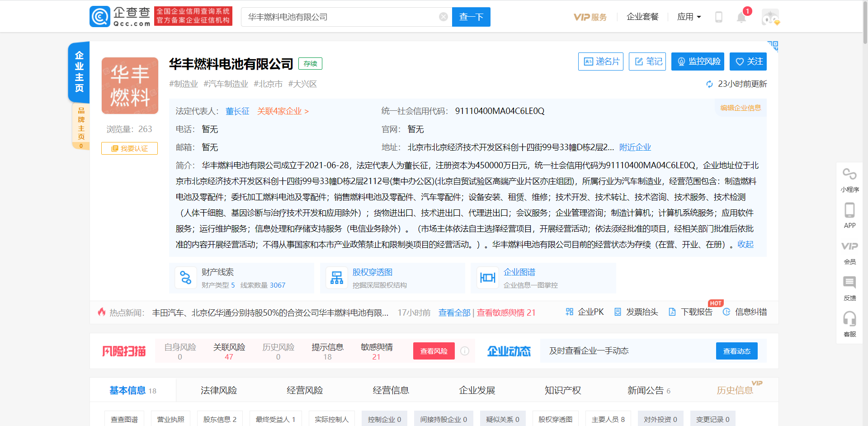Open 反馈 feedback in side panel

pyautogui.click(x=849, y=289)
